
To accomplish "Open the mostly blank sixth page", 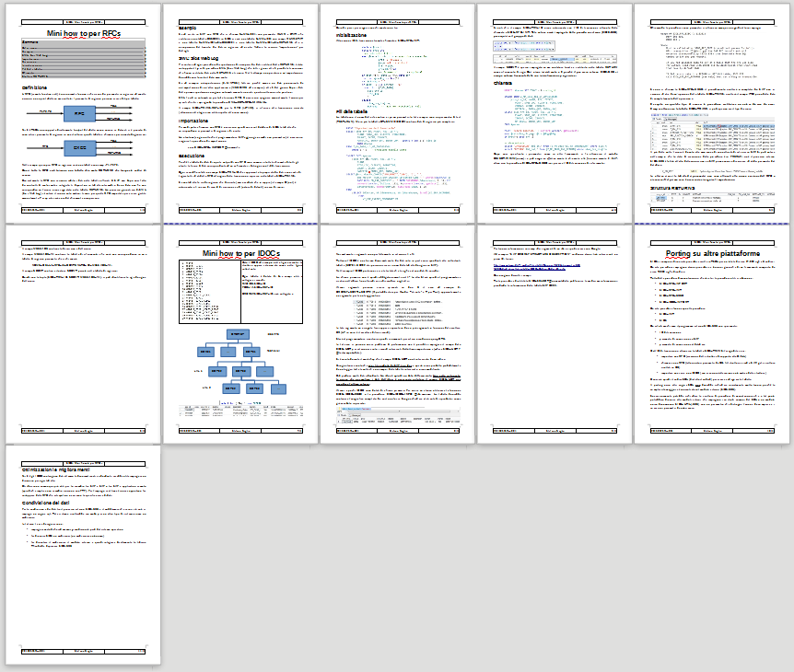I will 84,331.
